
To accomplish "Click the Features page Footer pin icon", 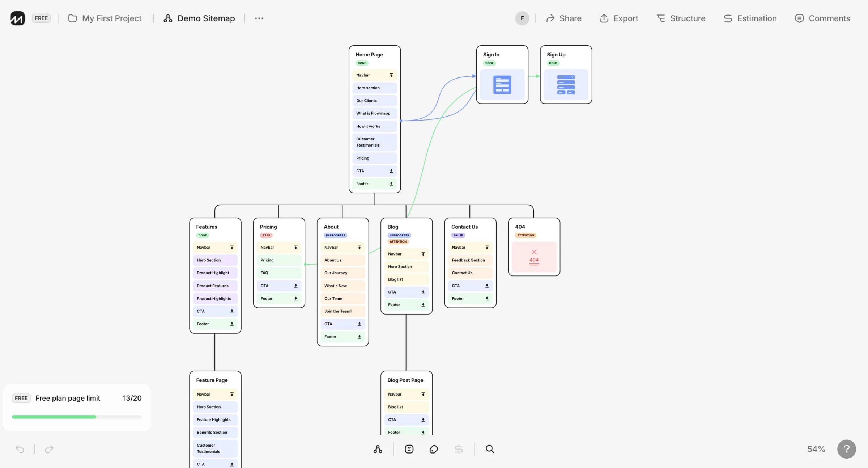I will (x=232, y=324).
